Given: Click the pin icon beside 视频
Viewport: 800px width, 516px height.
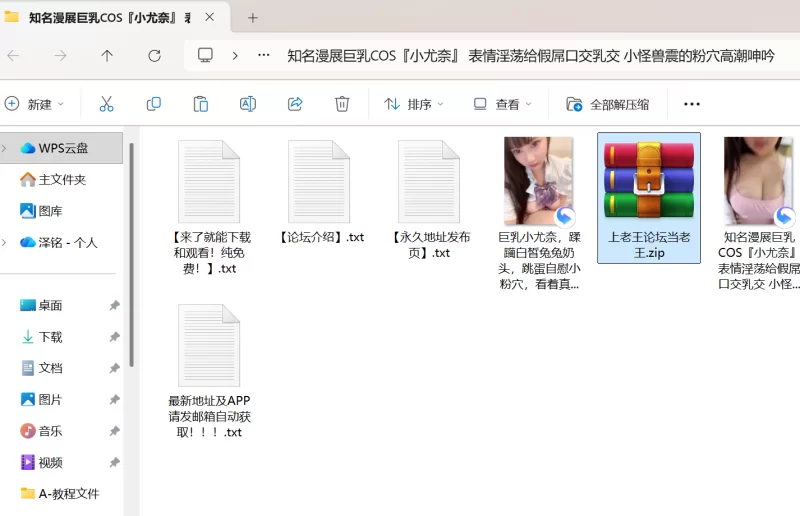Looking at the screenshot, I should [114, 462].
